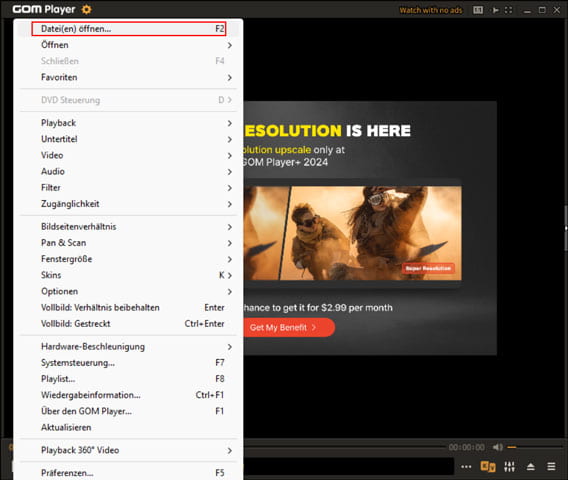Expand the Öffnen submenu
This screenshot has height=480, width=568.
click(129, 45)
